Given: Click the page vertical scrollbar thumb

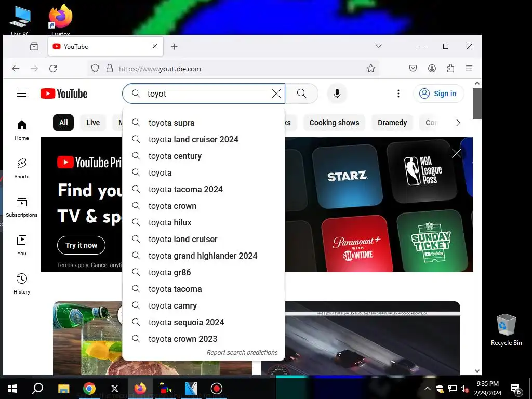Looking at the screenshot, I should pyautogui.click(x=477, y=103).
